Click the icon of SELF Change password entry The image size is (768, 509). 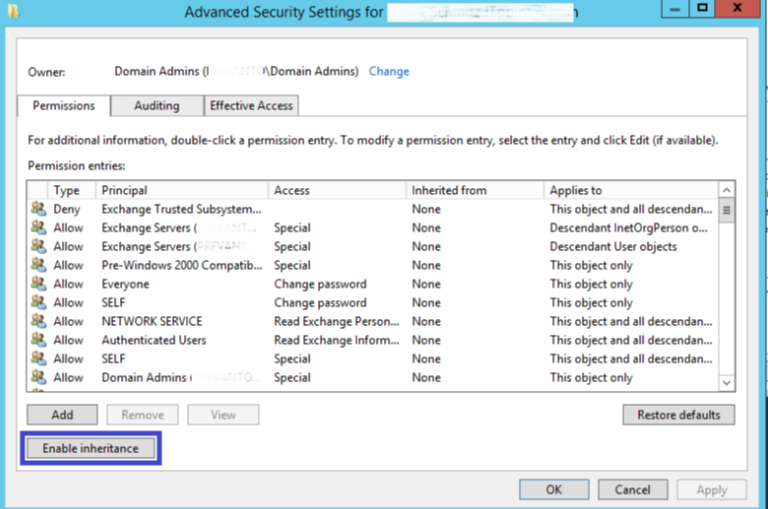point(38,302)
